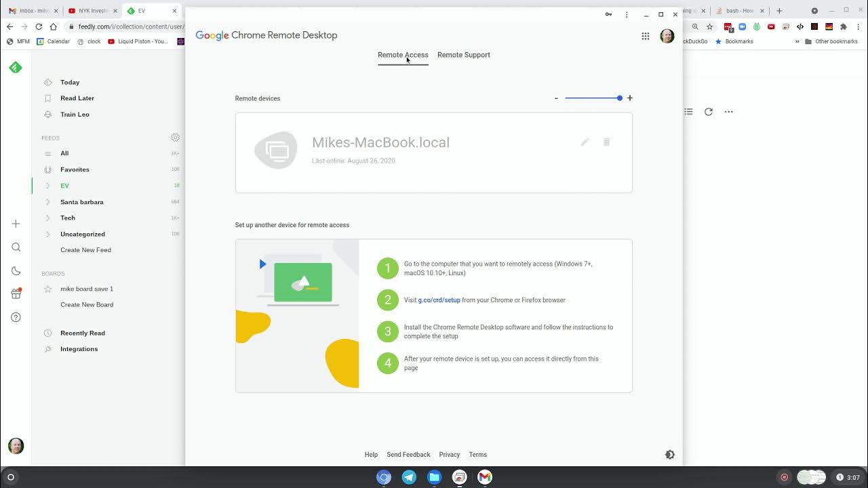Adjust the device size slider handle
This screenshot has height=488, width=868.
pyautogui.click(x=620, y=98)
